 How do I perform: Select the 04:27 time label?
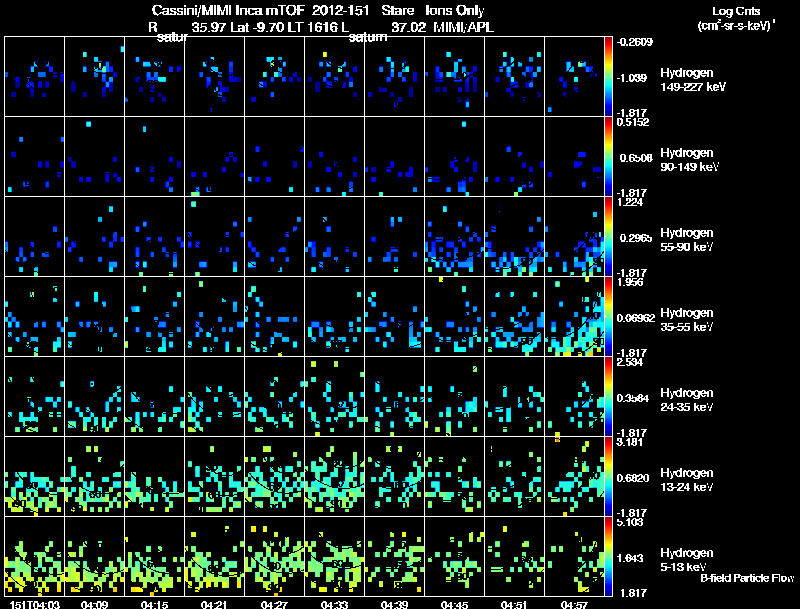(274, 605)
